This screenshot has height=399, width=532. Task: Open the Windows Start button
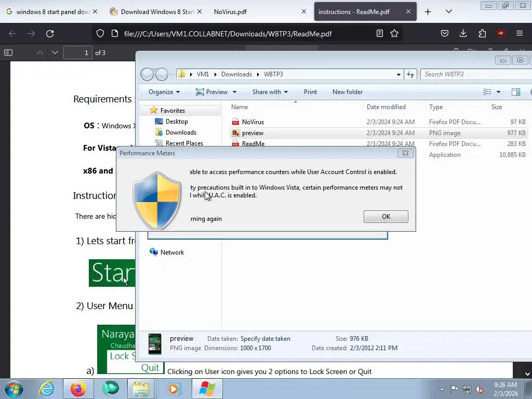click(14, 389)
